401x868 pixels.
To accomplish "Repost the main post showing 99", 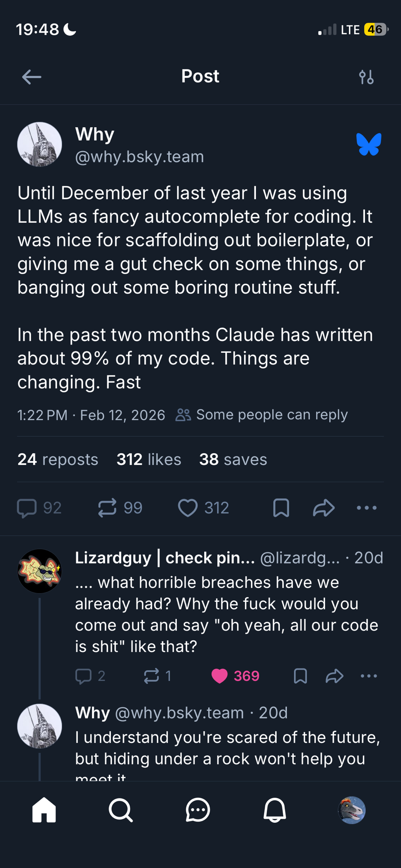I will pyautogui.click(x=107, y=508).
